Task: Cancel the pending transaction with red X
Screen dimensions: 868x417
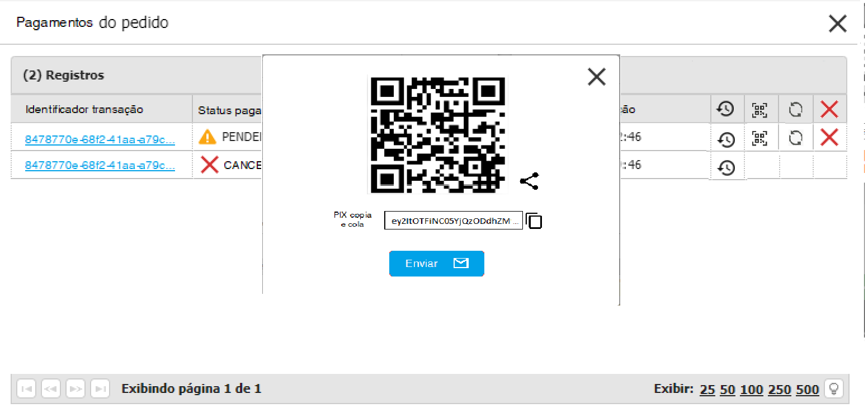Action: [x=829, y=137]
